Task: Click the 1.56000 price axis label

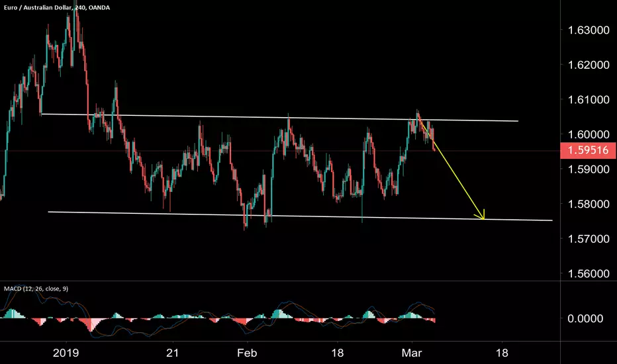Action: coord(589,273)
